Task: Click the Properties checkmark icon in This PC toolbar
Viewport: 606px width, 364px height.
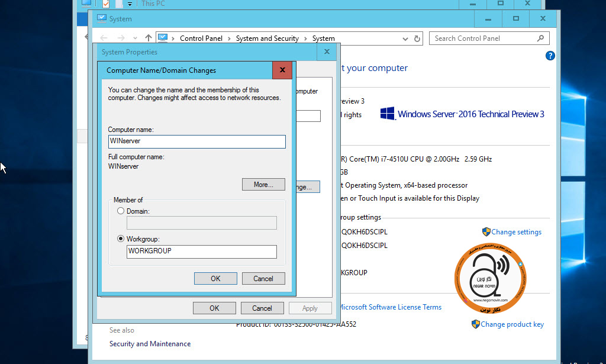Action: (x=106, y=4)
